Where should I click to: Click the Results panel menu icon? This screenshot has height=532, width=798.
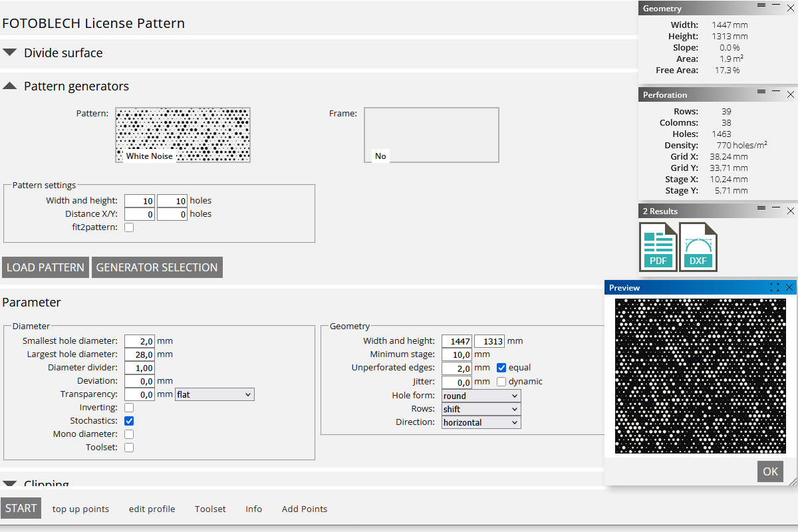coord(761,208)
